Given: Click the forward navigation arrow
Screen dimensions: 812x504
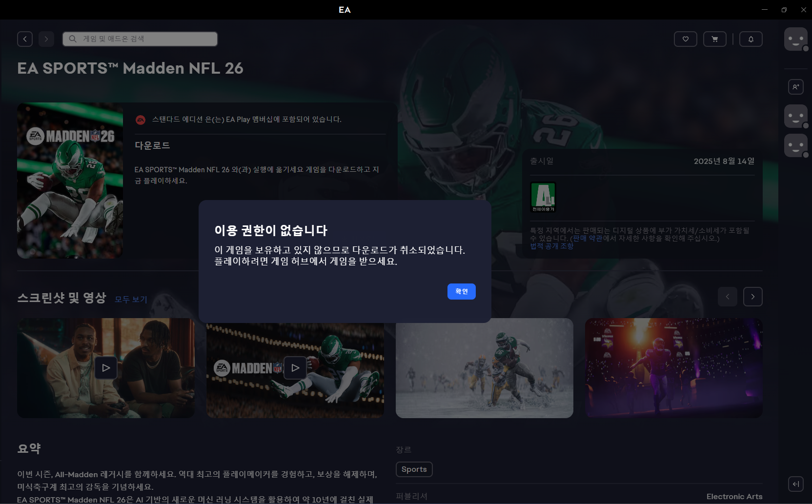Looking at the screenshot, I should point(46,39).
